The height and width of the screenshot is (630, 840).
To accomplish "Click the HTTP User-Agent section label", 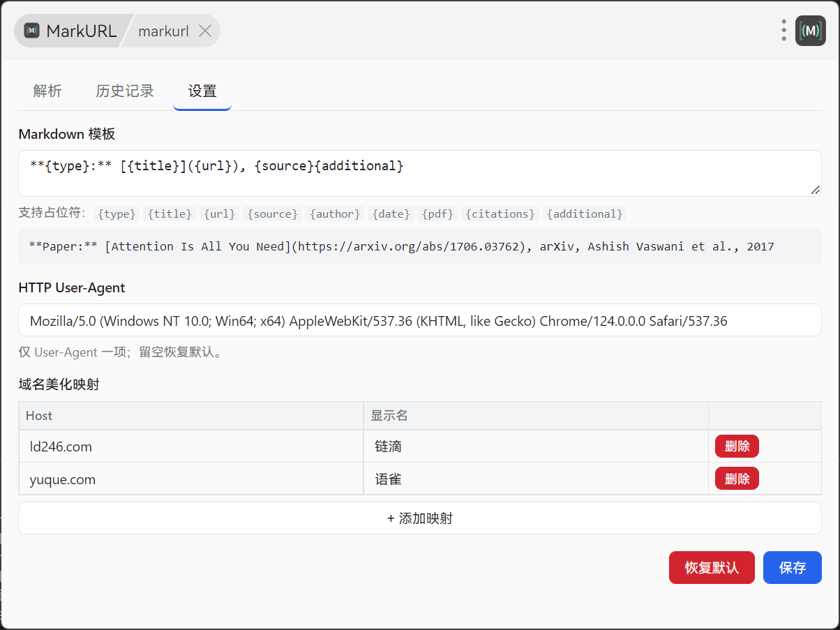I will 72,287.
